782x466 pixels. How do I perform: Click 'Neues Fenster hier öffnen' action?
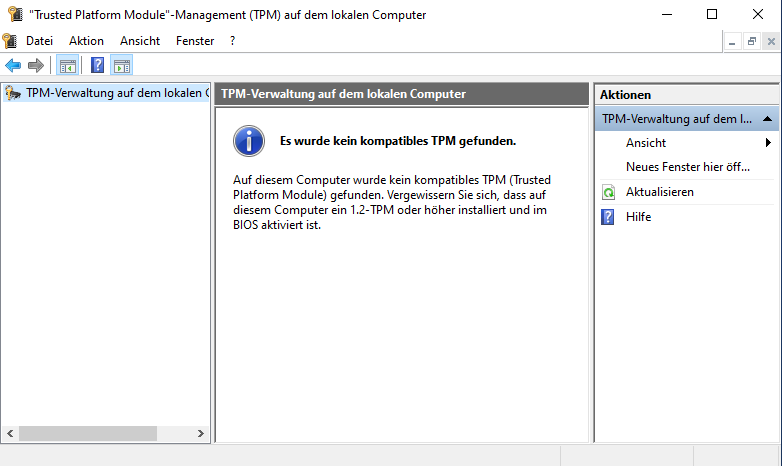coord(687,167)
